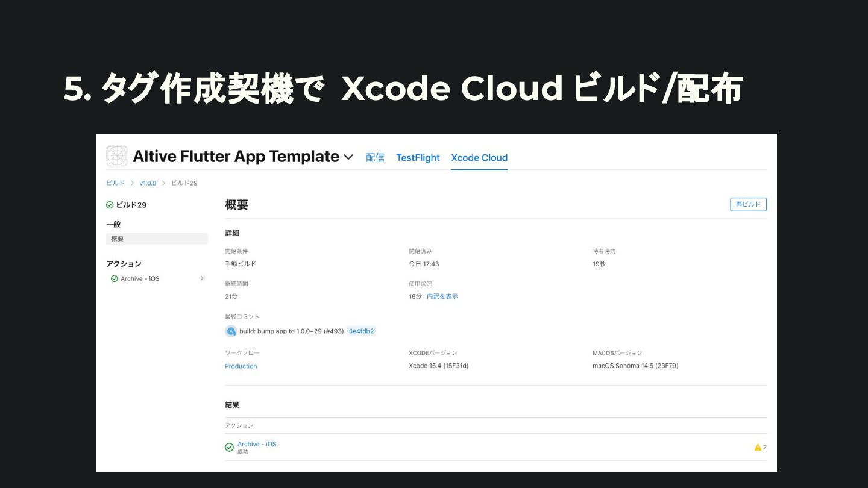Click the 19秒 wait time value
868x488 pixels.
tap(599, 264)
